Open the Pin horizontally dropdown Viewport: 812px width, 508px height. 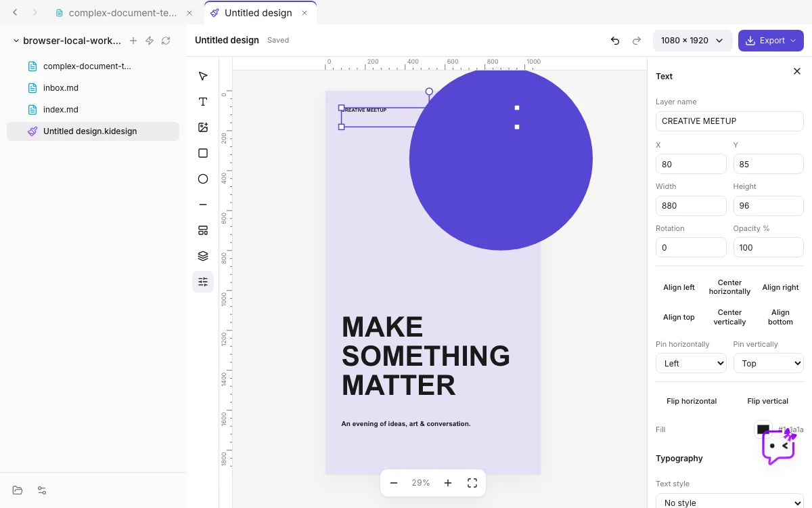point(691,363)
